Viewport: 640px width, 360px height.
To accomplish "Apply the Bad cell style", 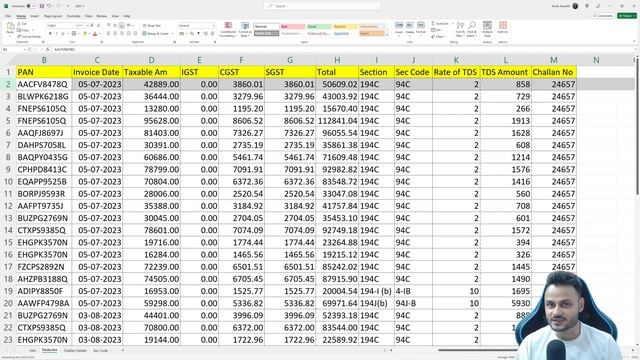I will tap(293, 27).
